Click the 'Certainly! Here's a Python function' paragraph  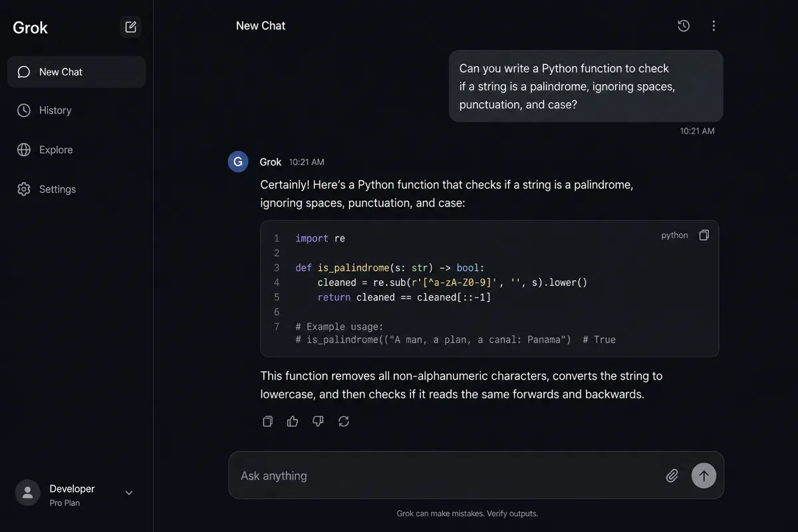click(x=447, y=194)
